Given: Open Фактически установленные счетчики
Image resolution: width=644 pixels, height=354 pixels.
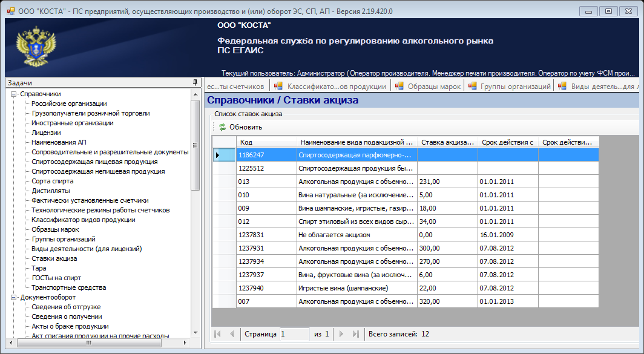Looking at the screenshot, I should pyautogui.click(x=90, y=200).
